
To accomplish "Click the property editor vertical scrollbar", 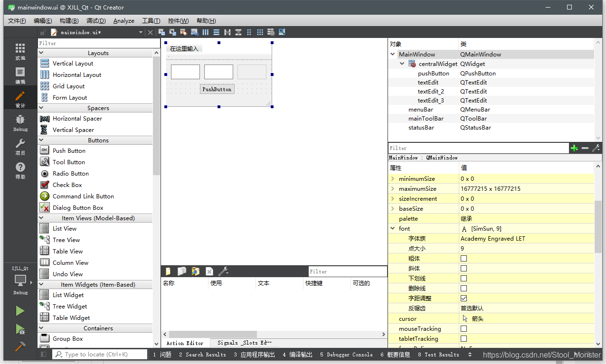I will tap(598, 227).
